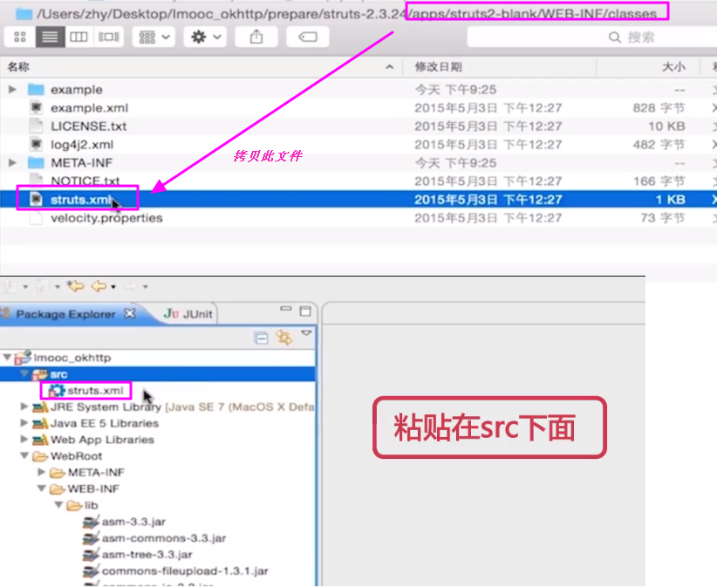Click Eclipse last edit location arrow
This screenshot has height=588, width=717.
[x=76, y=286]
